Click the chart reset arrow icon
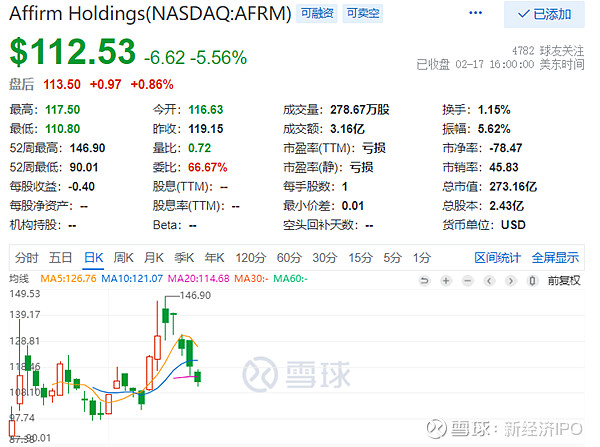Image resolution: width=600 pixels, height=447 pixels. tap(424, 281)
